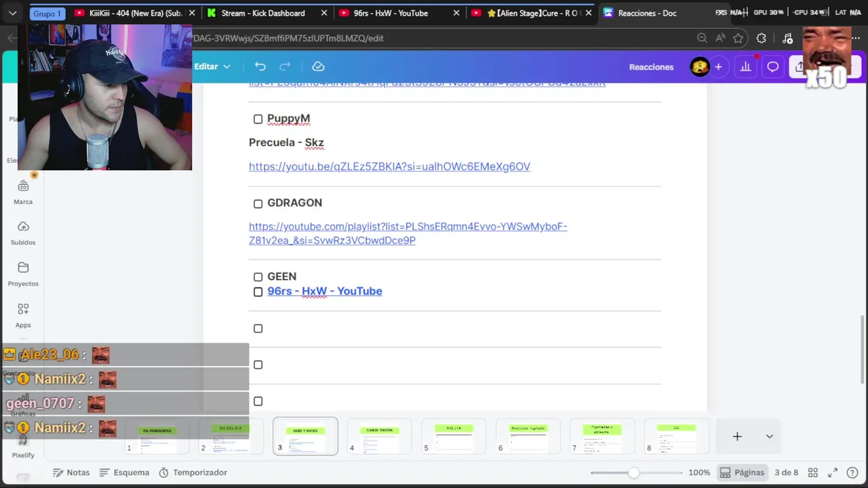Add a collaborator with the plus icon
Viewport: 868px width, 488px height.
pyautogui.click(x=718, y=66)
